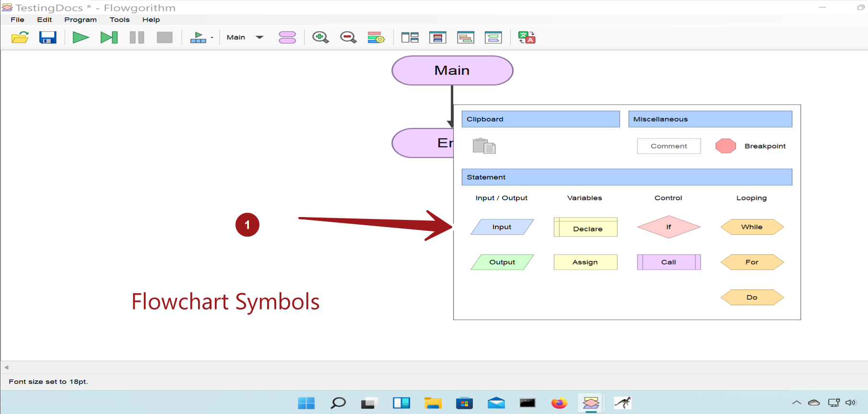
Task: Click the Zoom In magnifier icon
Action: pyautogui.click(x=320, y=37)
